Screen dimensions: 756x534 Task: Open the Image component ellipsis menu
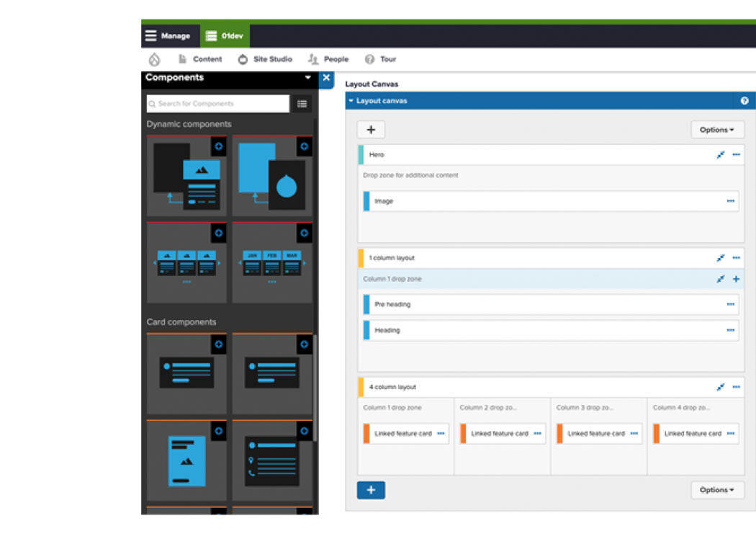(731, 200)
